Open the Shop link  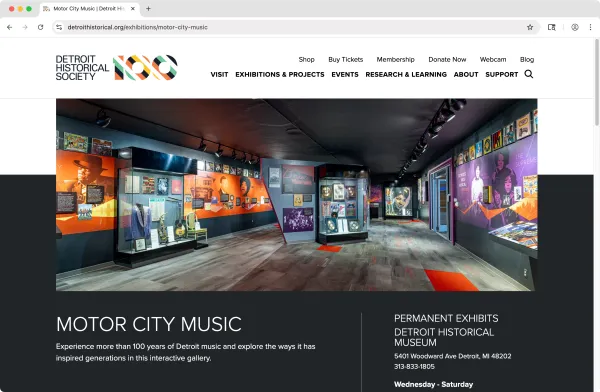[x=307, y=59]
